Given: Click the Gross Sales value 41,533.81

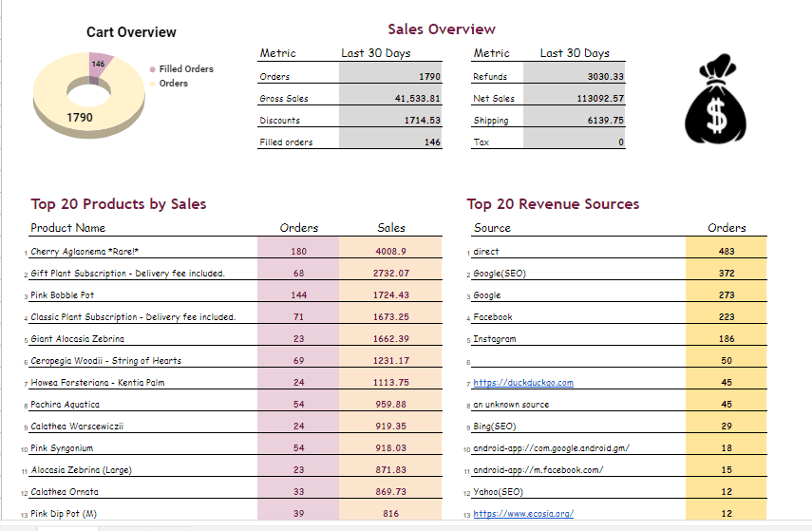Looking at the screenshot, I should [x=390, y=95].
